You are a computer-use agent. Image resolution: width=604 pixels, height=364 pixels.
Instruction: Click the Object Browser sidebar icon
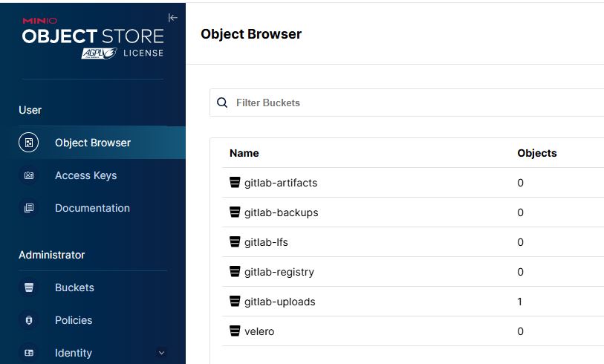coord(29,143)
